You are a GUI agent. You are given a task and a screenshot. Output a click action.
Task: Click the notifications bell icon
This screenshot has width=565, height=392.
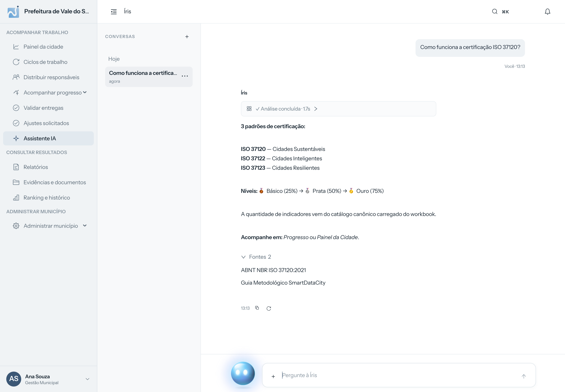(x=547, y=12)
